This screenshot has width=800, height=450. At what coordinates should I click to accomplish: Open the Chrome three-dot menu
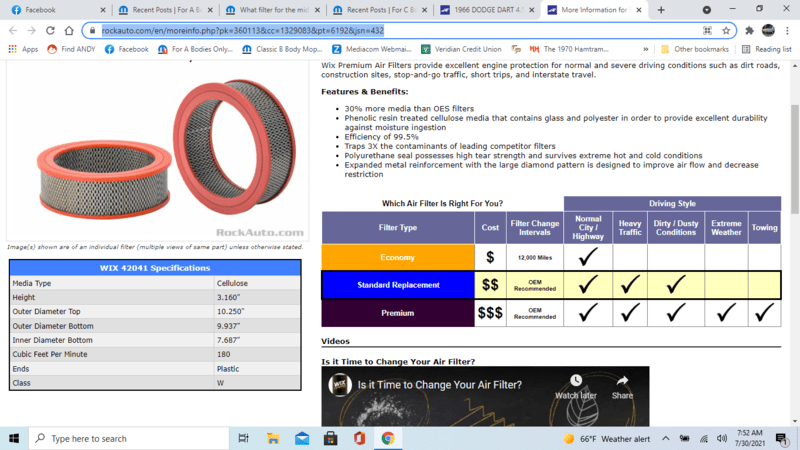tap(787, 31)
